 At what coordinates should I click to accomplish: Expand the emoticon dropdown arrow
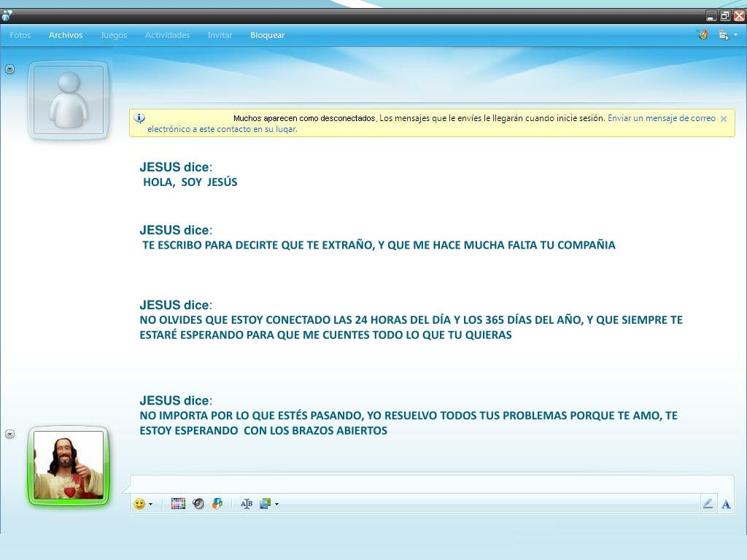tap(151, 505)
